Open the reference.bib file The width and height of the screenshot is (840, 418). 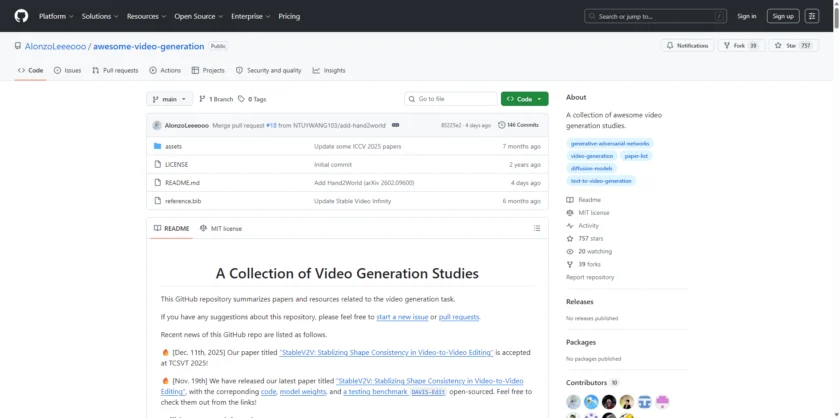point(183,201)
